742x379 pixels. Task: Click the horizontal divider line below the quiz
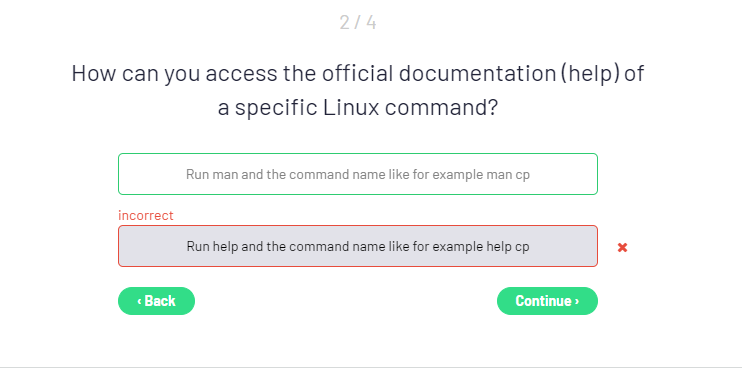coord(371,367)
